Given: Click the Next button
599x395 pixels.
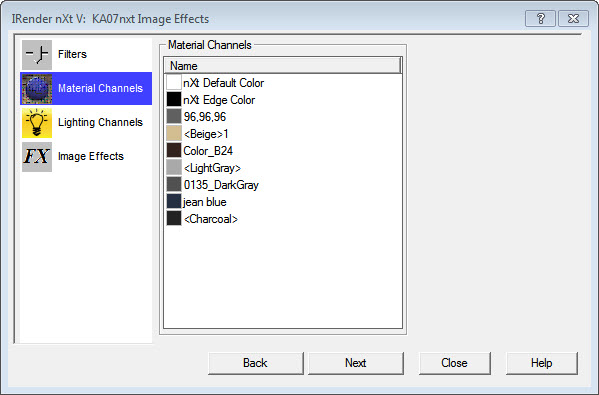Looking at the screenshot, I should [x=356, y=363].
